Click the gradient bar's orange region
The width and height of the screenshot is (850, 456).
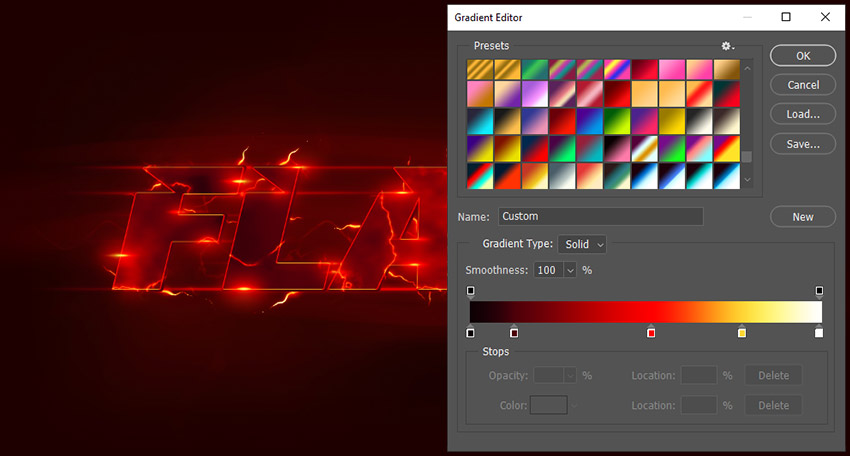700,312
